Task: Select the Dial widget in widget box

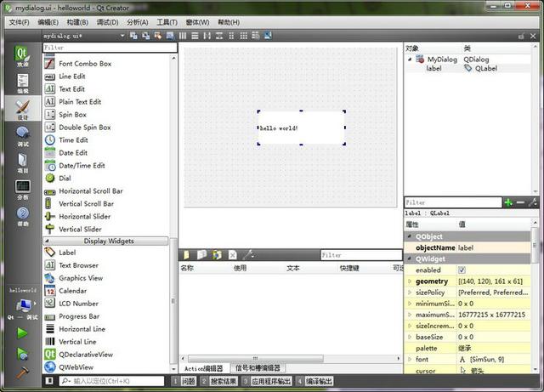Action: pos(65,179)
